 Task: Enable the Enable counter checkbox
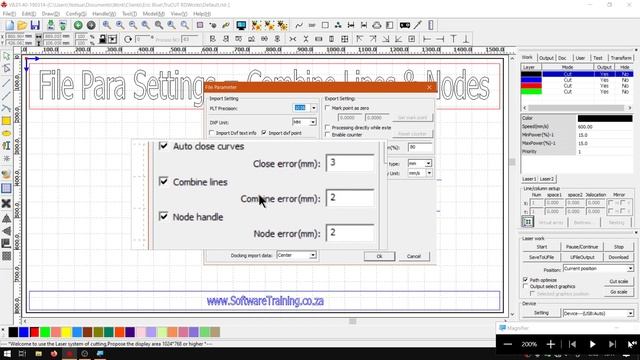[327, 134]
